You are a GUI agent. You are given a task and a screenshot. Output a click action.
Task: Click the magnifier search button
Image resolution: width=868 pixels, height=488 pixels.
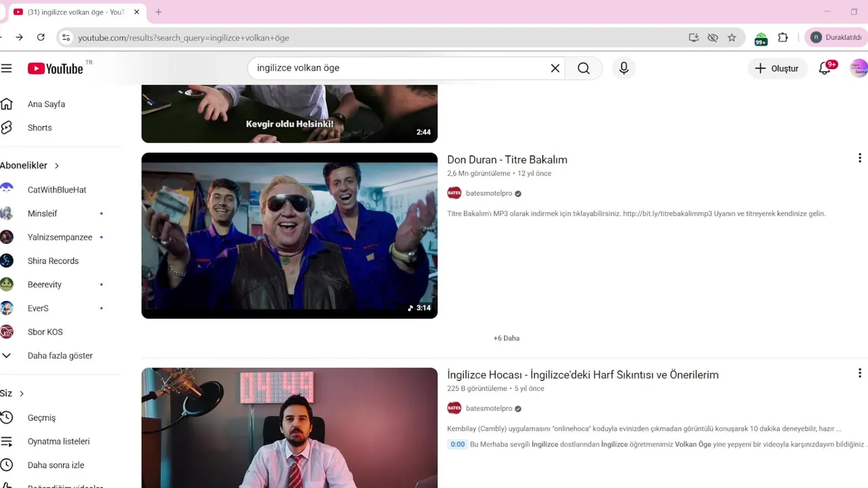[x=584, y=68]
